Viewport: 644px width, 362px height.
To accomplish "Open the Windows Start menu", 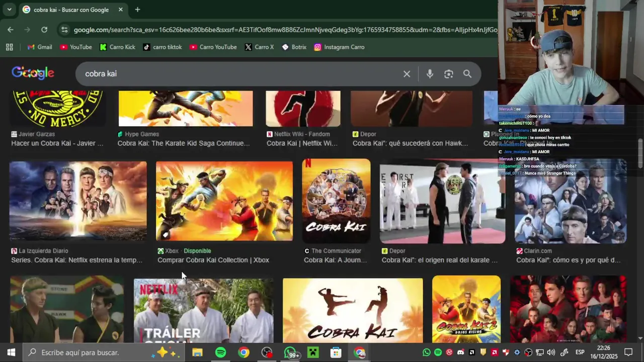I will click(x=11, y=352).
